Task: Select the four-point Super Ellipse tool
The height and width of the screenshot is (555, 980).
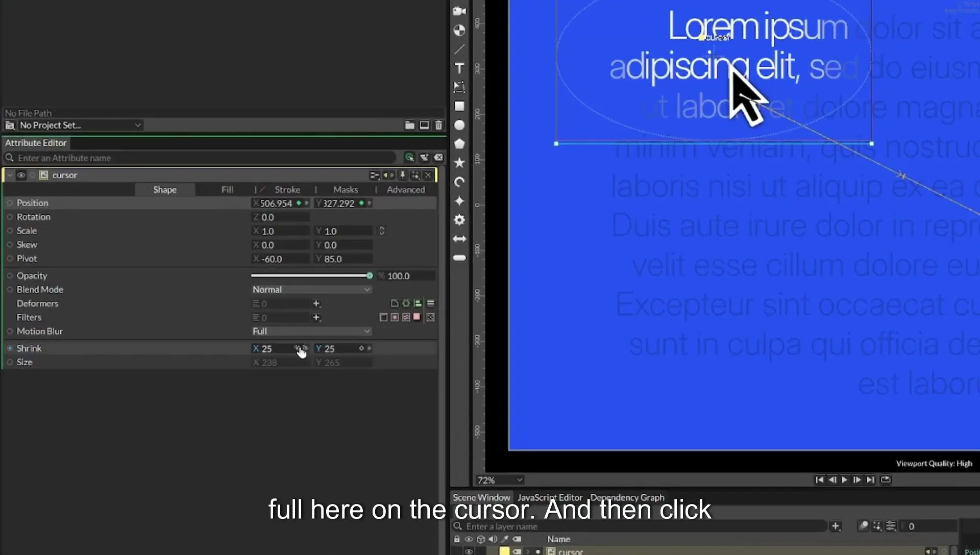Action: [459, 201]
